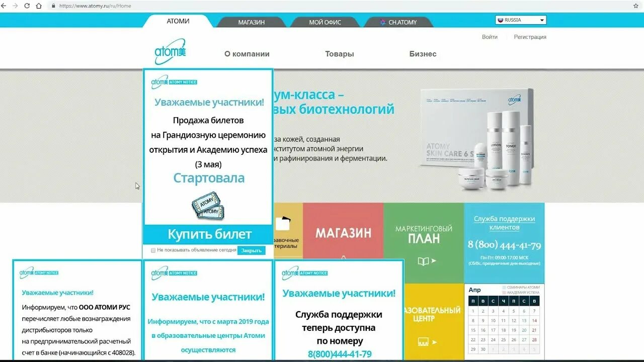Click the Регистрация link

pyautogui.click(x=530, y=37)
